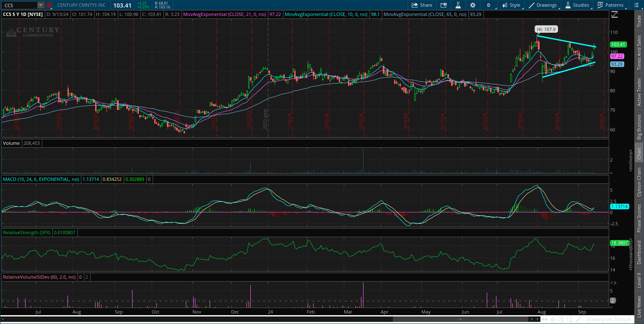Image resolution: width=644 pixels, height=324 pixels.
Task: Open the Patterns menu
Action: tap(610, 5)
